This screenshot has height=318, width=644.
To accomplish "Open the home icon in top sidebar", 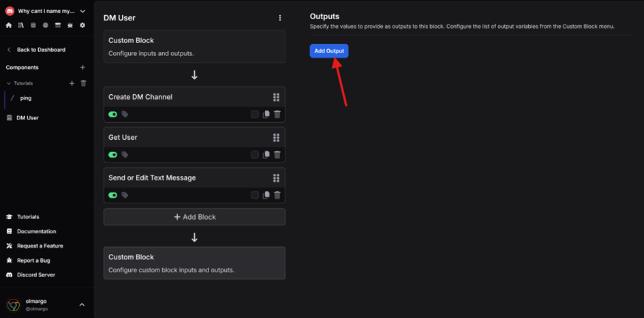I will click(x=9, y=25).
